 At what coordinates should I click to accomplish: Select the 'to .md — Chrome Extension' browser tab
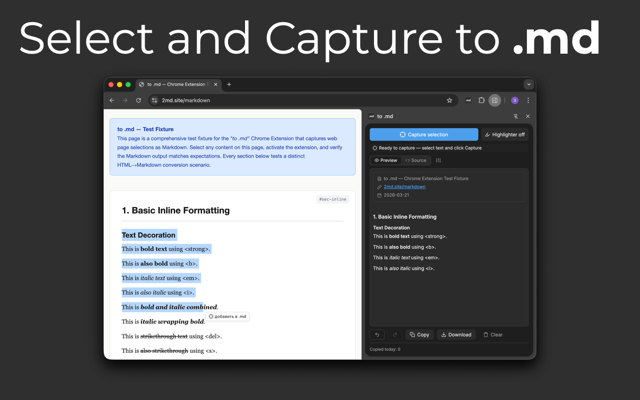(x=178, y=84)
